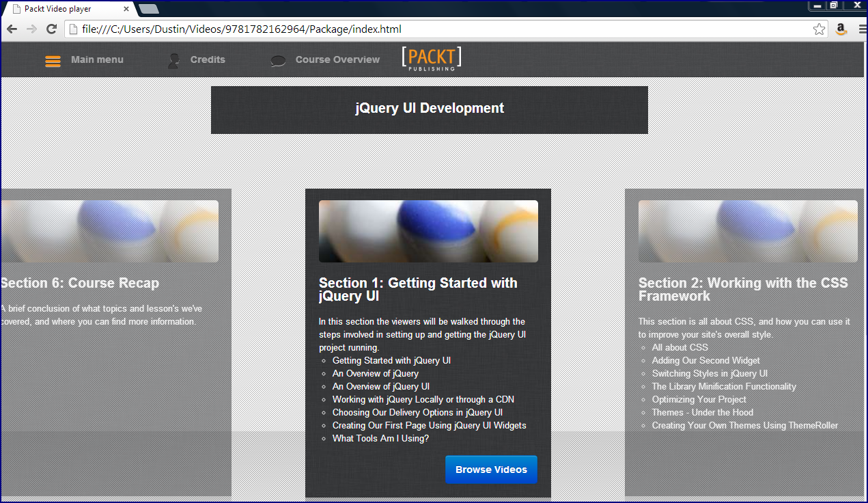Click 'An Overview of jQuery UI' list item
The image size is (868, 503).
(381, 386)
